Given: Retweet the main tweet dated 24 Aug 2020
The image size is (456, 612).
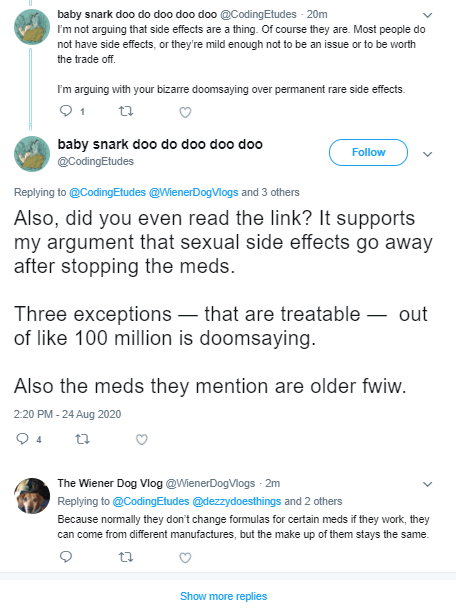Looking at the screenshot, I should (x=82, y=439).
